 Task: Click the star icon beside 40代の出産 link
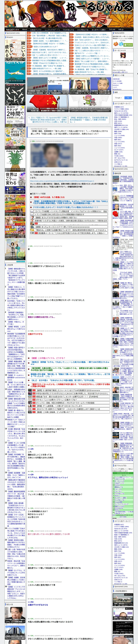(31, 197)
